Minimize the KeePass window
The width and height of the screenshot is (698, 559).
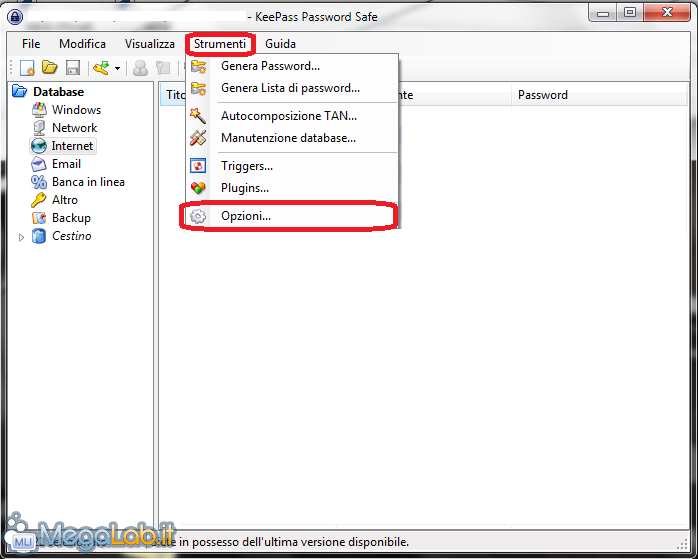point(603,13)
